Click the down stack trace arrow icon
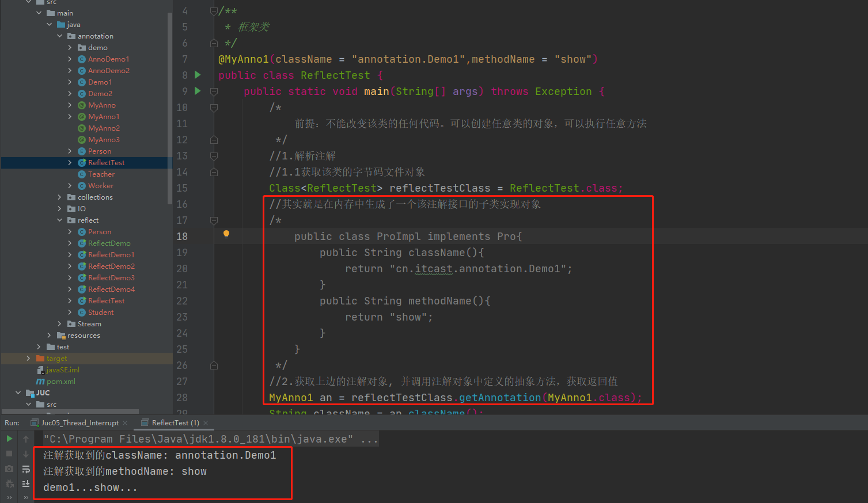 (26, 454)
